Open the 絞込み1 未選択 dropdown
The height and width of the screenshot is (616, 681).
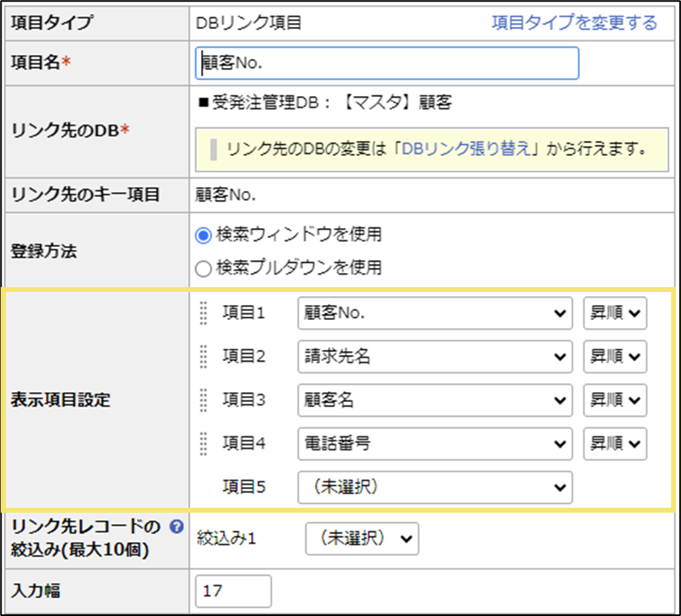pyautogui.click(x=362, y=539)
